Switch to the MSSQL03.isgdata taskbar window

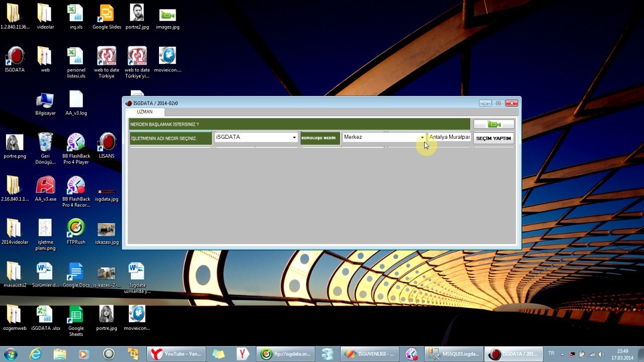click(x=453, y=354)
